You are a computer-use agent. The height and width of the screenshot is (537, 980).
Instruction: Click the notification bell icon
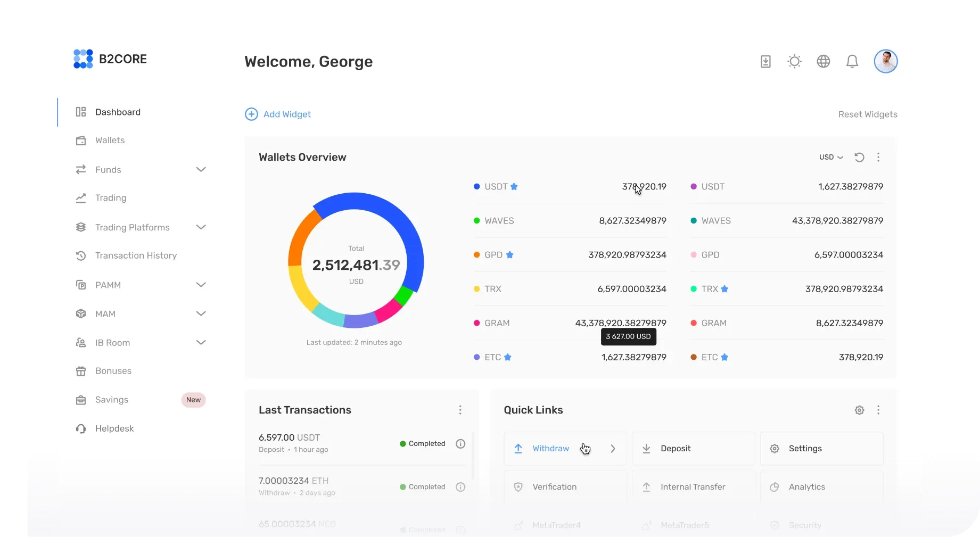(x=852, y=62)
